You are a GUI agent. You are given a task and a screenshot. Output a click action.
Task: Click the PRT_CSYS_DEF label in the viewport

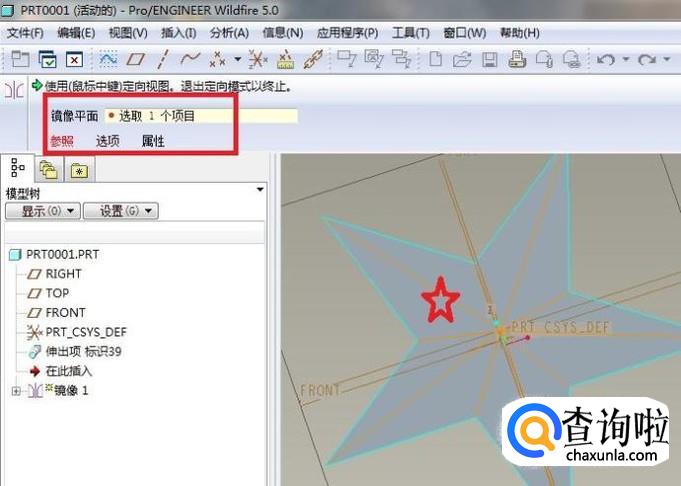(x=560, y=327)
